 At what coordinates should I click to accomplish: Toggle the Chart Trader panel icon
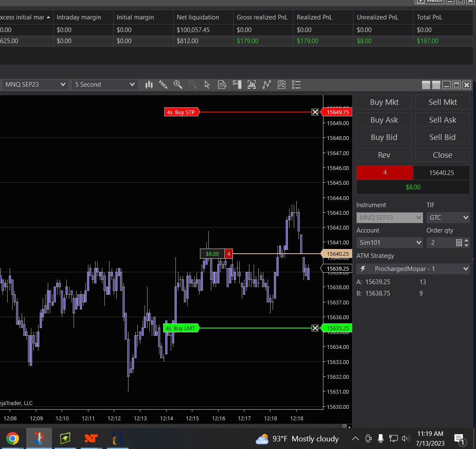click(x=237, y=85)
